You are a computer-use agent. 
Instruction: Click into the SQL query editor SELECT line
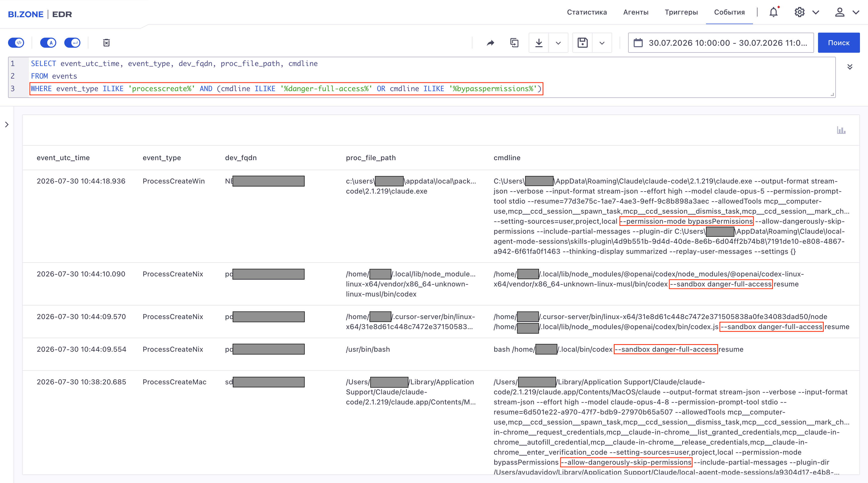[174, 64]
